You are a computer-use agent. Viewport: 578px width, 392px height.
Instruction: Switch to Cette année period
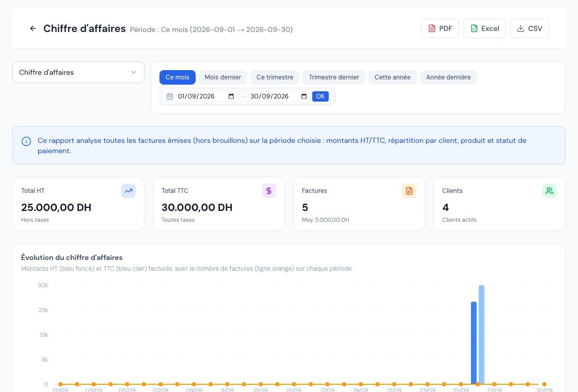[393, 77]
